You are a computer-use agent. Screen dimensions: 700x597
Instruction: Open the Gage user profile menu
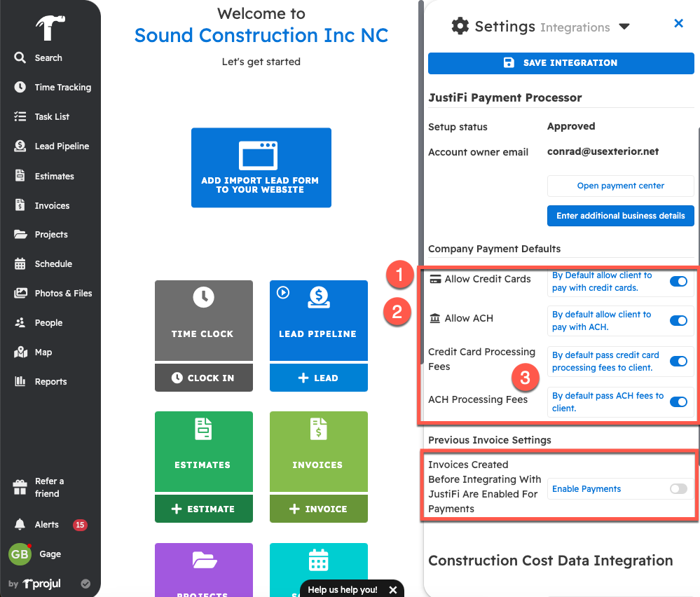(49, 554)
